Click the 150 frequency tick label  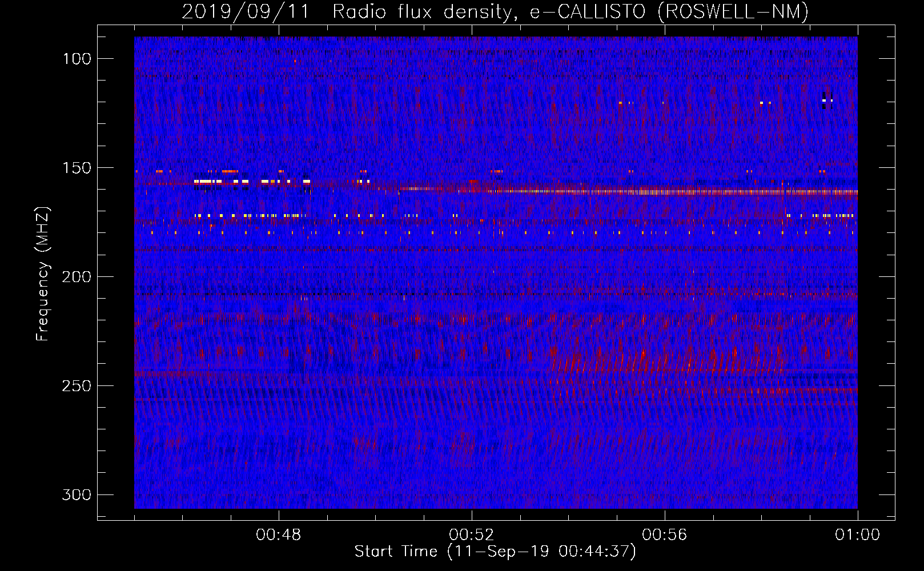[77, 168]
